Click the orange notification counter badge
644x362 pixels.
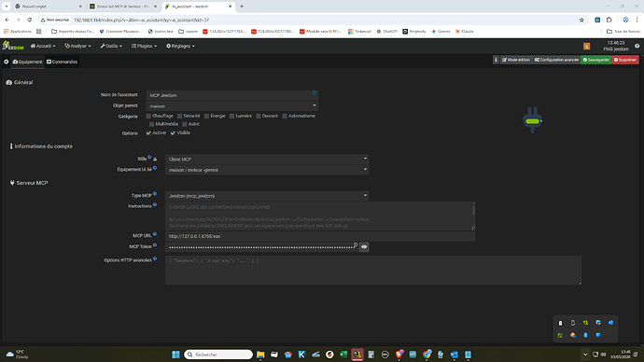click(x=586, y=47)
